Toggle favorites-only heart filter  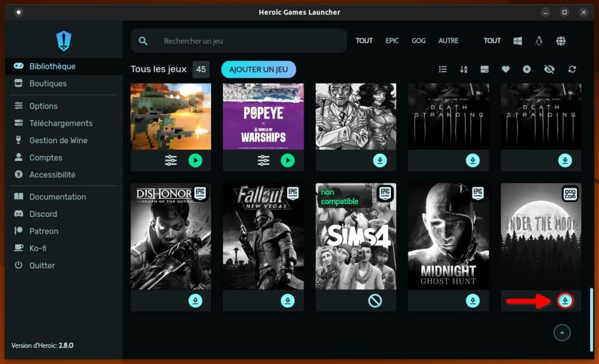coord(505,70)
